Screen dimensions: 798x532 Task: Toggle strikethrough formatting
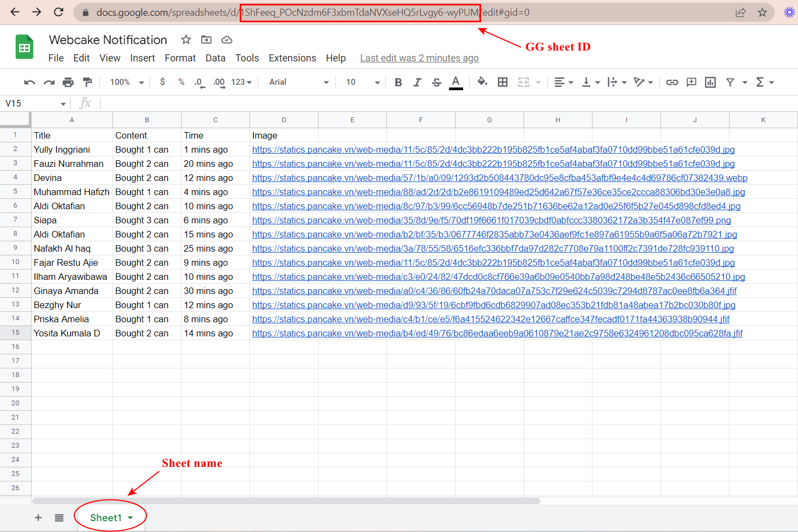(x=437, y=82)
